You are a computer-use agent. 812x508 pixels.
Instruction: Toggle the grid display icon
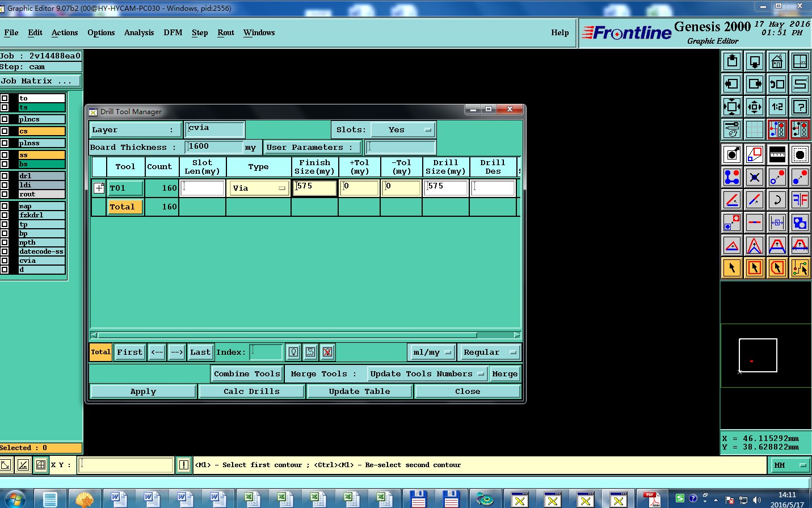pyautogui.click(x=755, y=129)
